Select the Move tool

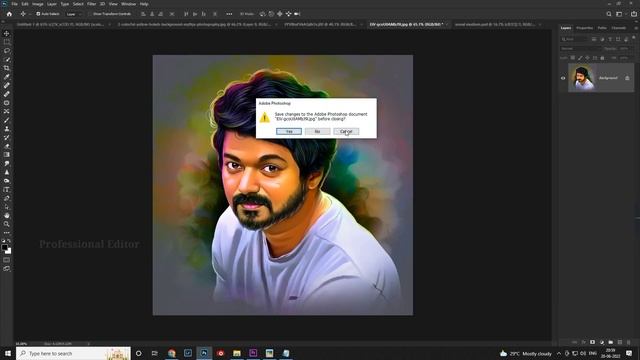(x=7, y=33)
